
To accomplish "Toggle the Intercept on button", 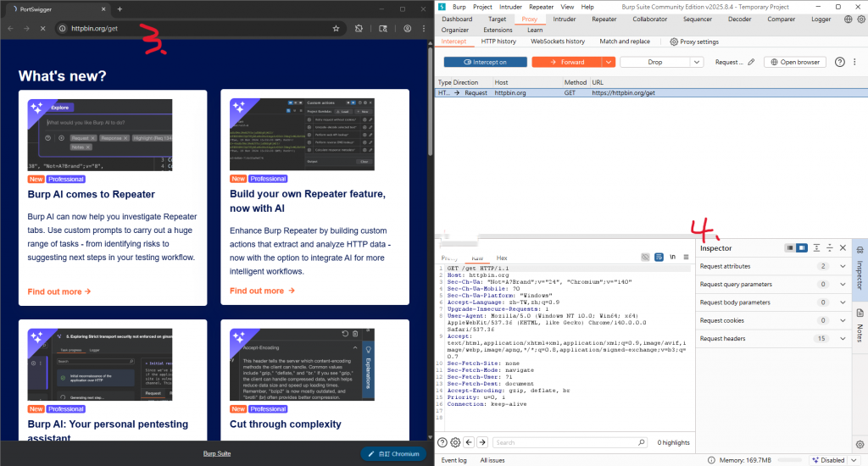I will tap(485, 62).
